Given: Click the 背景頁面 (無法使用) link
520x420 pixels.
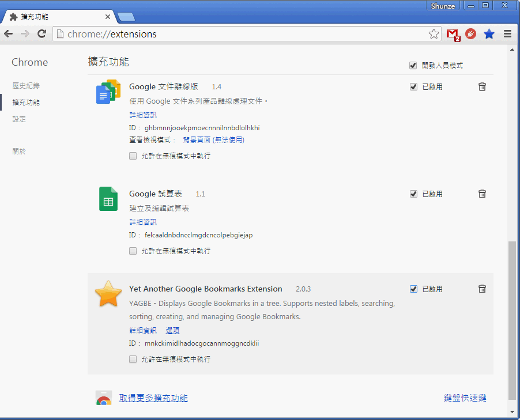Looking at the screenshot, I should pos(213,140).
